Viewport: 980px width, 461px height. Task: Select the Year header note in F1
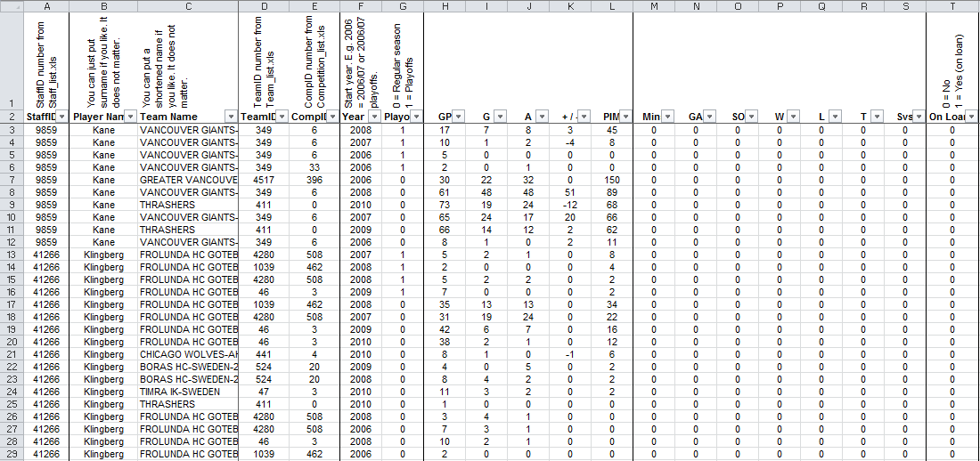pyautogui.click(x=361, y=61)
